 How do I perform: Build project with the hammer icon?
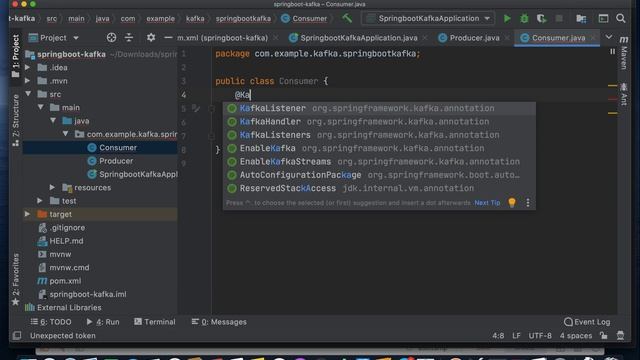347,18
